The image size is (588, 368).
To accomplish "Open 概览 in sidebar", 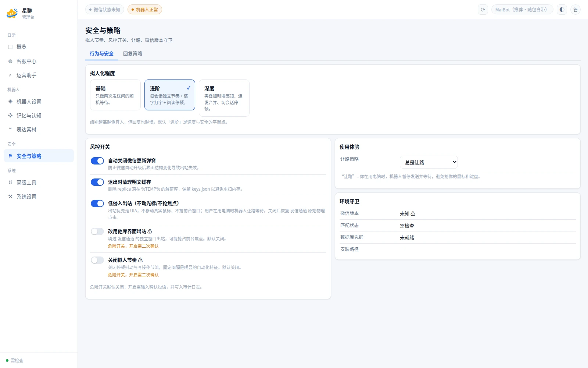I will [39, 47].
